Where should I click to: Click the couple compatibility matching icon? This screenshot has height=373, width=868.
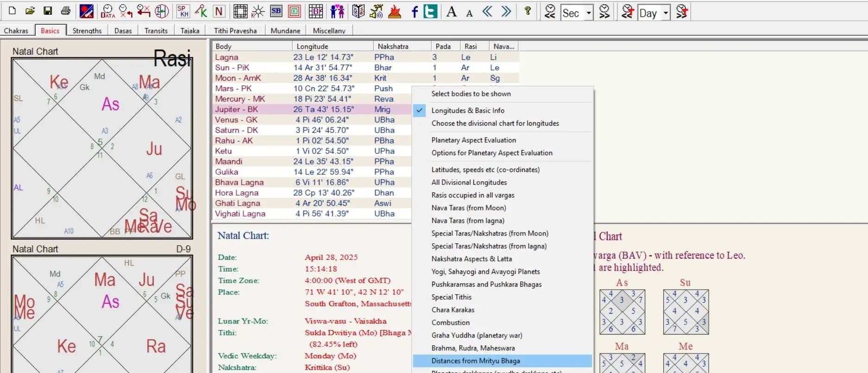point(337,12)
